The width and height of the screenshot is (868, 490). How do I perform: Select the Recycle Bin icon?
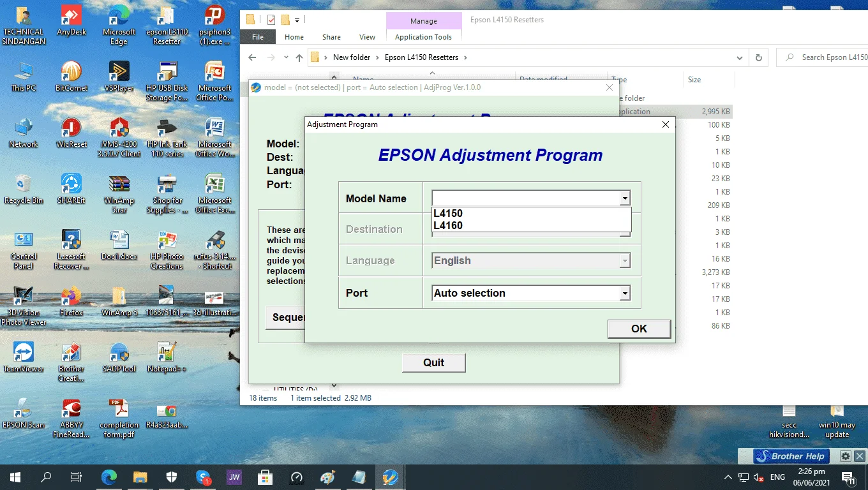24,189
